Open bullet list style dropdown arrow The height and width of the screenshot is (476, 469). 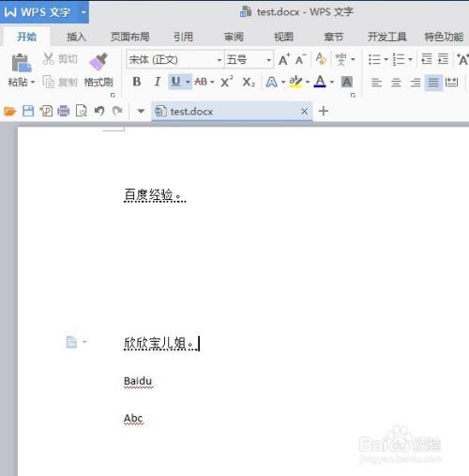pos(386,59)
